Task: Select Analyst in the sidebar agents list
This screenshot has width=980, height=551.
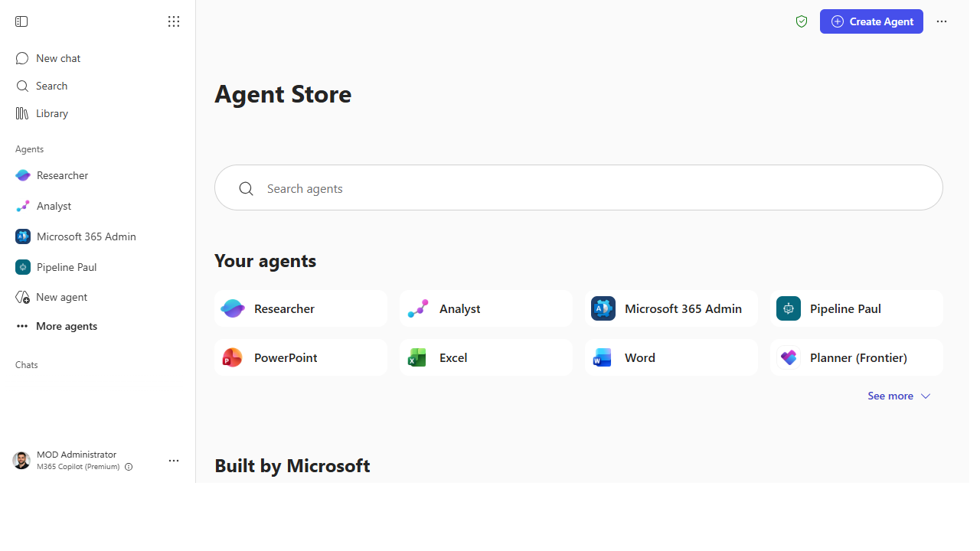Action: (x=98, y=206)
